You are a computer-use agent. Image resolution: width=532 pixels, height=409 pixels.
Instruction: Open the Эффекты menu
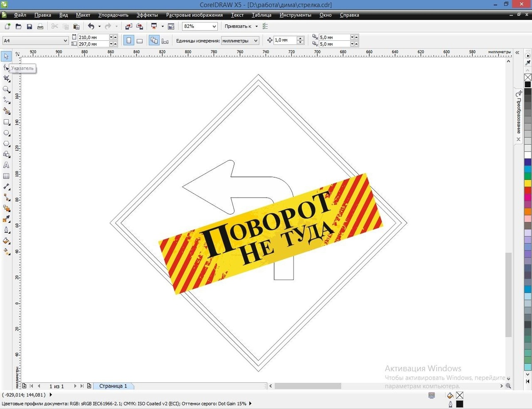point(147,15)
